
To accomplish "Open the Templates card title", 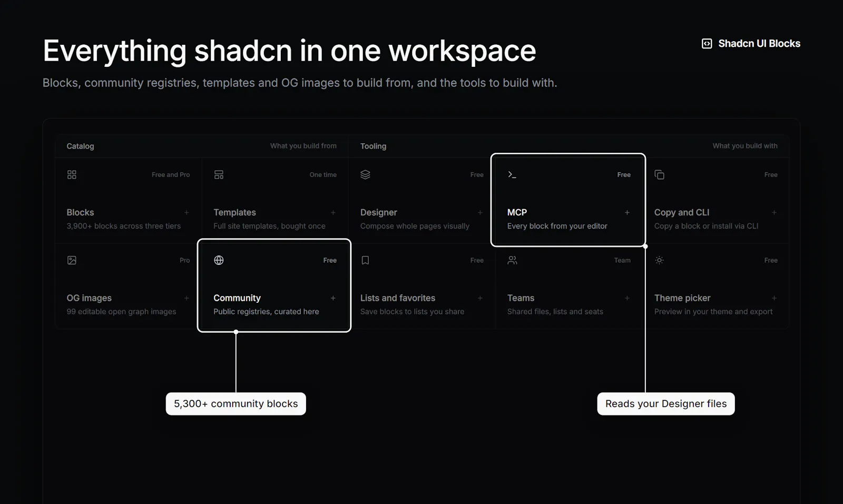I will 234,212.
